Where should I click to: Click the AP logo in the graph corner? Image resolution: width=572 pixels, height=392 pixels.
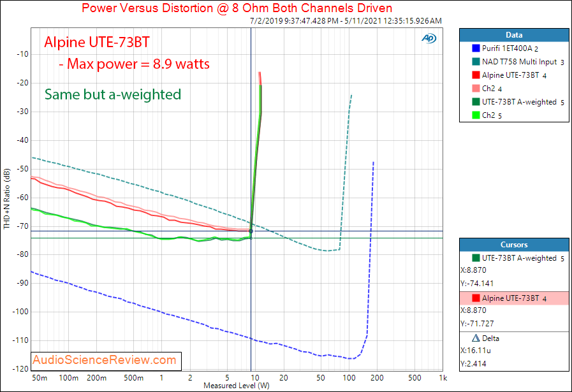[429, 38]
